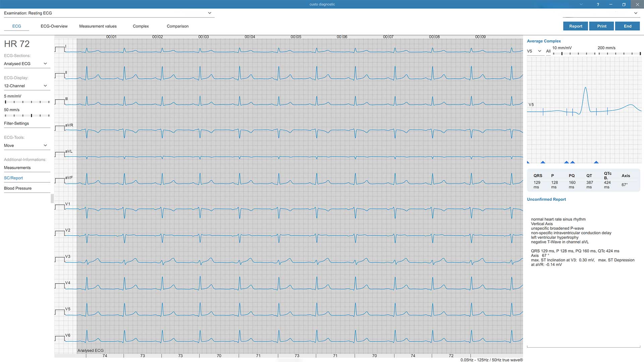This screenshot has height=362, width=644.
Task: Click the last blue marker triangle under average complex
Action: pos(596,162)
